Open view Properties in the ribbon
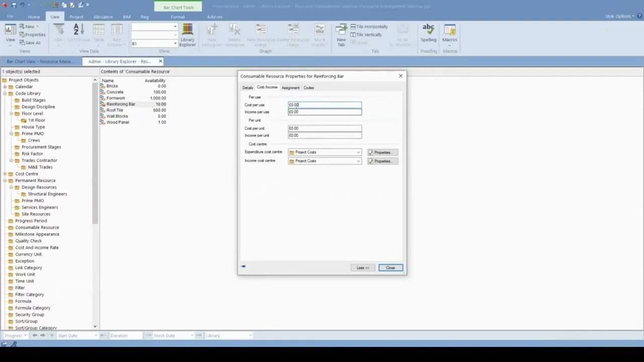The width and height of the screenshot is (644, 362). [32, 35]
